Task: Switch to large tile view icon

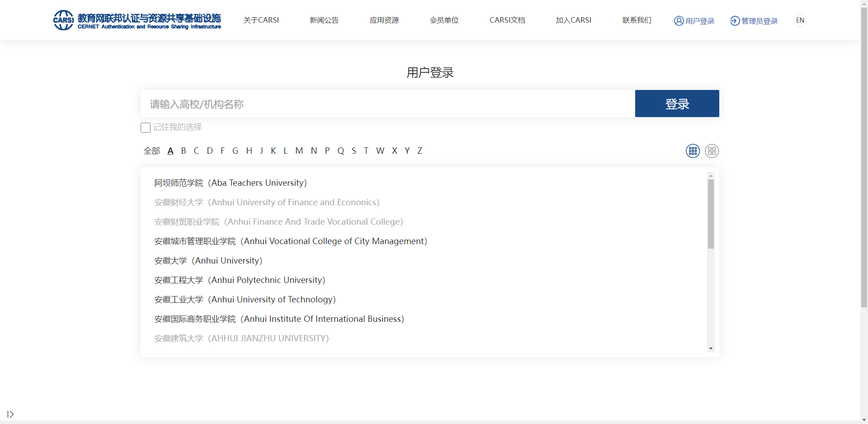Action: 712,151
